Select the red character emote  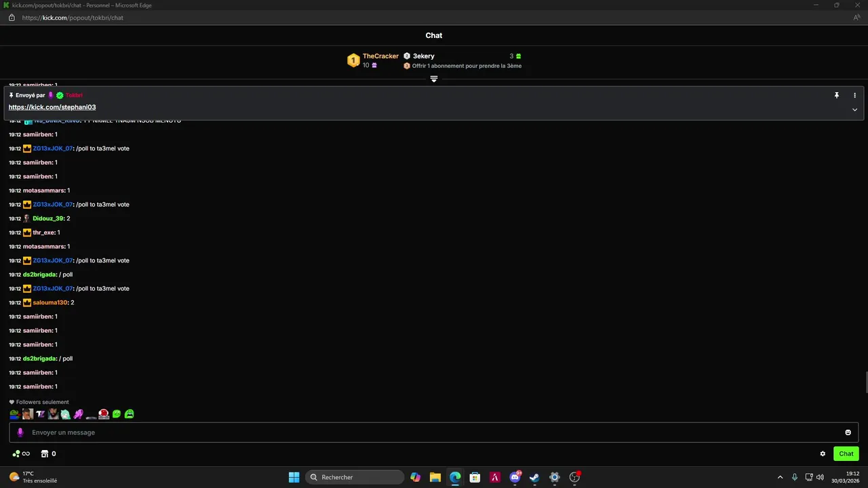pos(104,413)
